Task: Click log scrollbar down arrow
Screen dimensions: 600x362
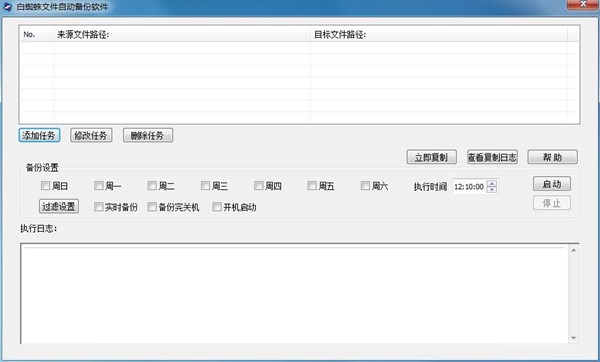Action: [x=574, y=338]
